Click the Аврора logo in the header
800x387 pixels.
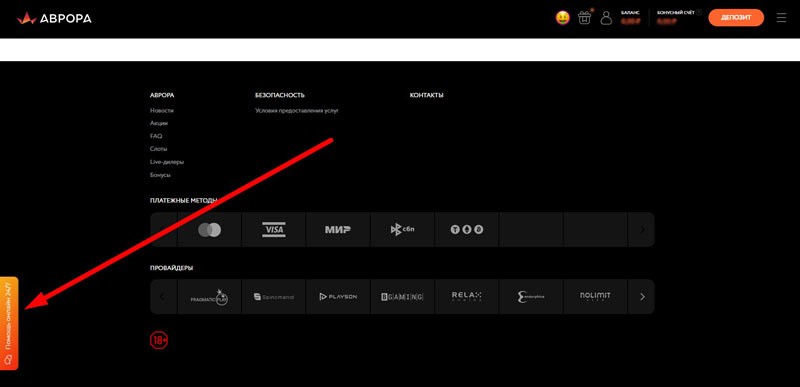coord(54,19)
